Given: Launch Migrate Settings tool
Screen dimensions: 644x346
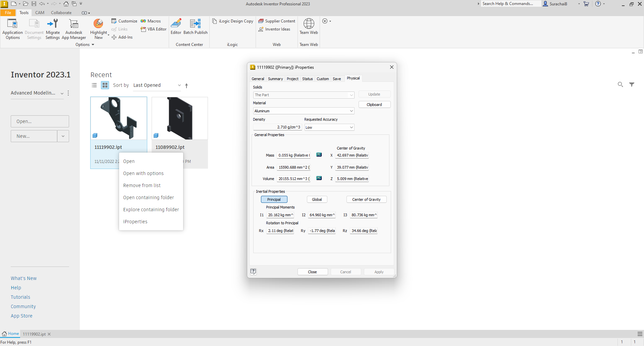Looking at the screenshot, I should (53, 29).
